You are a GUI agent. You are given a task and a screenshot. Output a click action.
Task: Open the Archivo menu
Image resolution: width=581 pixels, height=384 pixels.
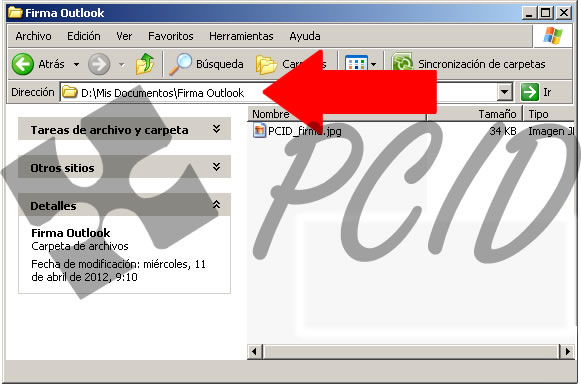tap(33, 36)
